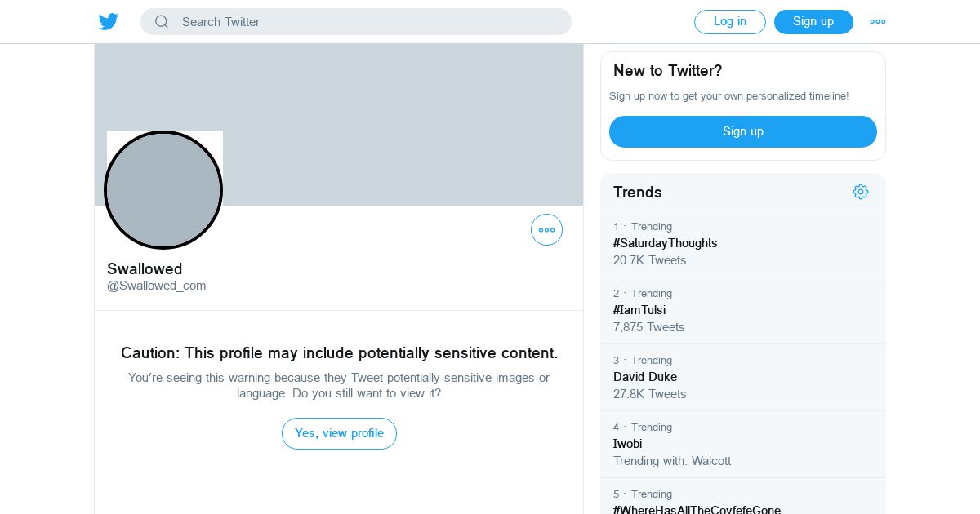Click Sign up in New to Twitter panel

coord(743,131)
